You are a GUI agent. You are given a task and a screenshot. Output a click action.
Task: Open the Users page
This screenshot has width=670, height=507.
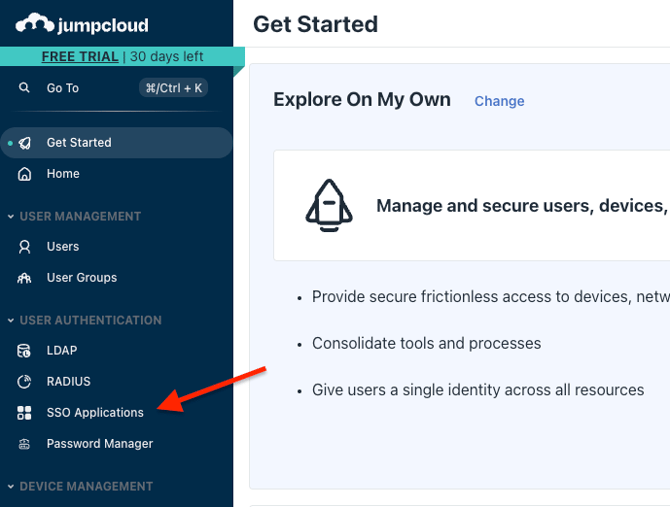tap(116, 247)
